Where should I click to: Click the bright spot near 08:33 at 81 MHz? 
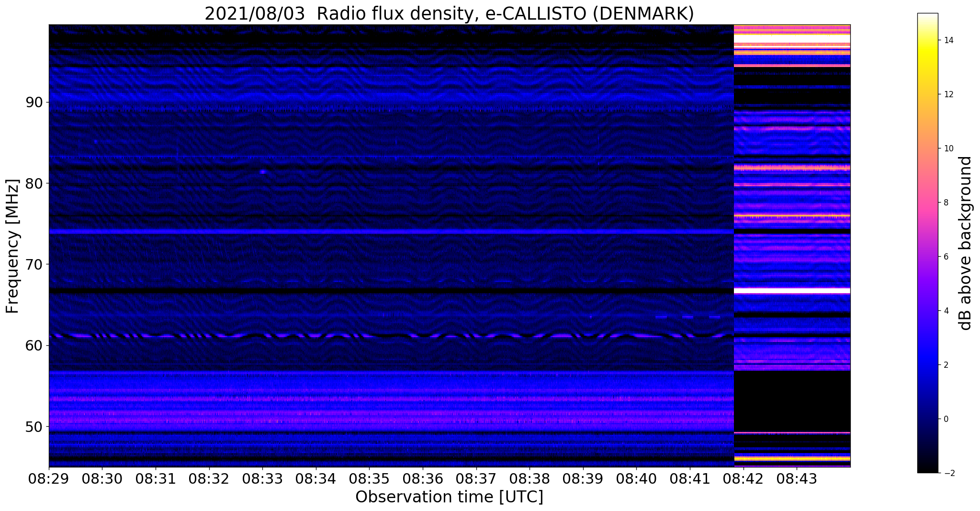click(263, 171)
